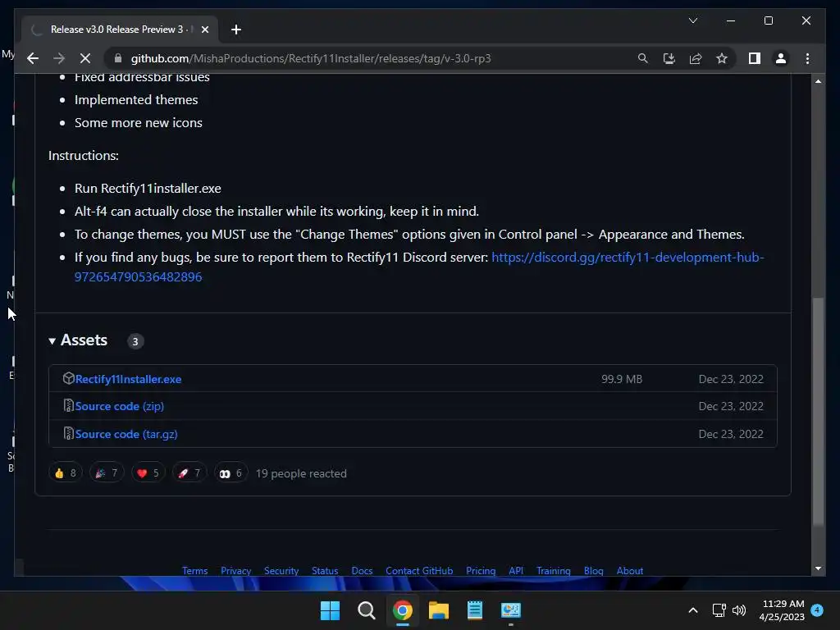Click the vertical scrollbar thumb

(x=818, y=413)
